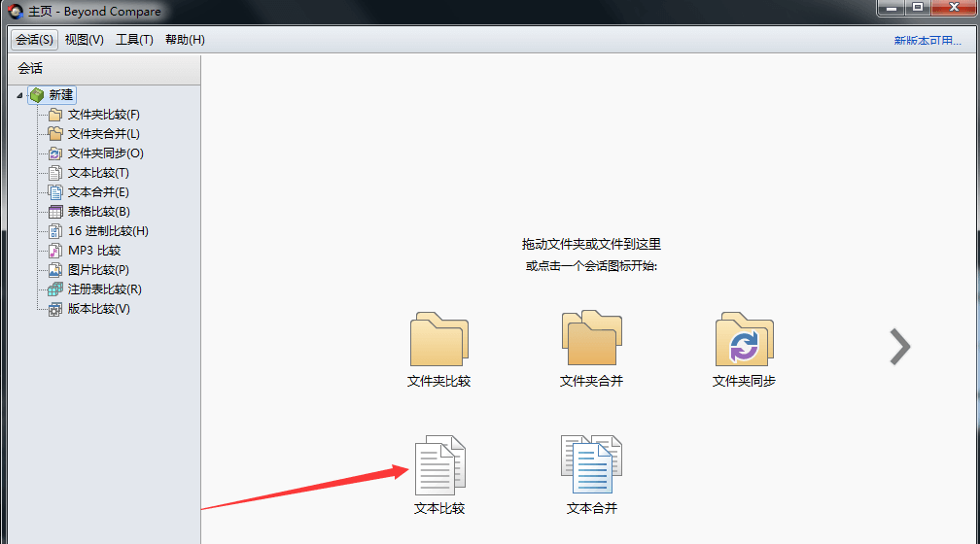980x544 pixels.
Task: Open the 文本比较 document icon
Action: [439, 466]
